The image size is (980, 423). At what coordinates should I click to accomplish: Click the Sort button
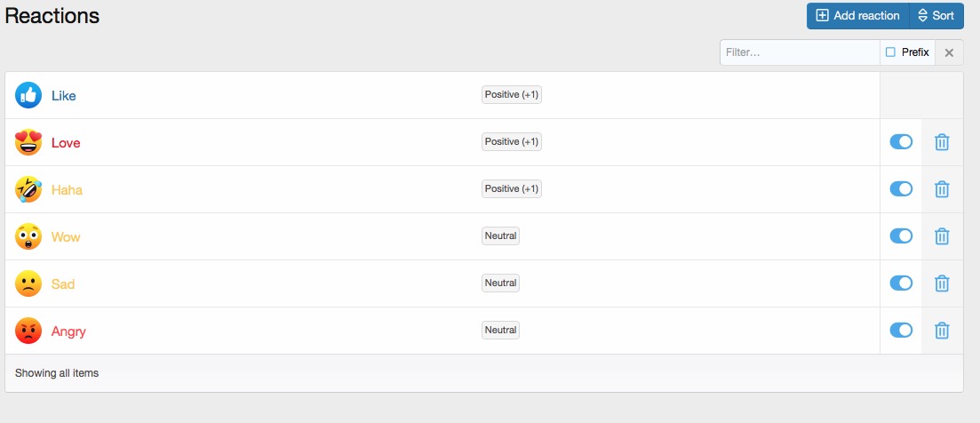point(936,16)
